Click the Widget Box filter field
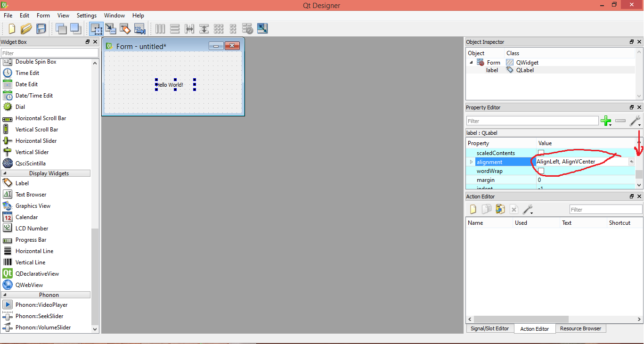This screenshot has width=644, height=344. tap(49, 52)
